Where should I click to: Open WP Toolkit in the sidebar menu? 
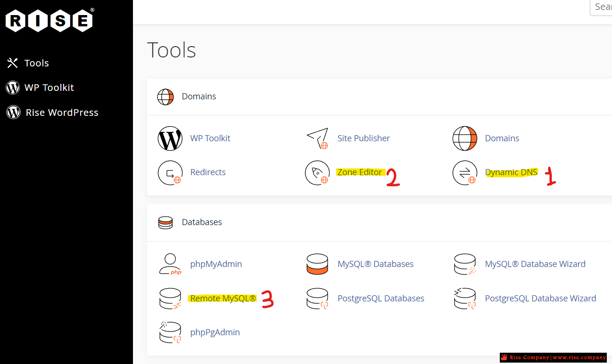click(49, 88)
